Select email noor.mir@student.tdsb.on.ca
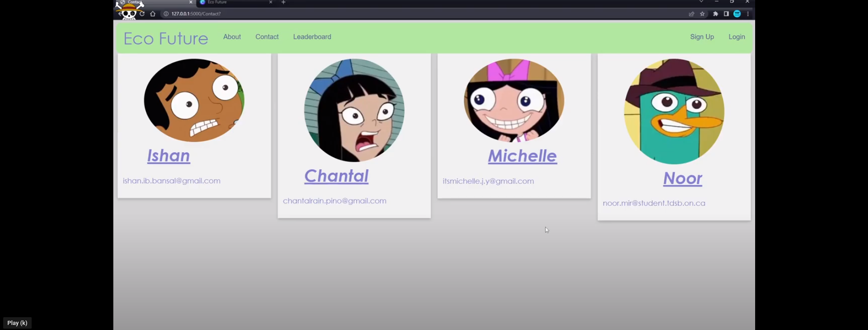The height and width of the screenshot is (330, 868). [x=654, y=203]
